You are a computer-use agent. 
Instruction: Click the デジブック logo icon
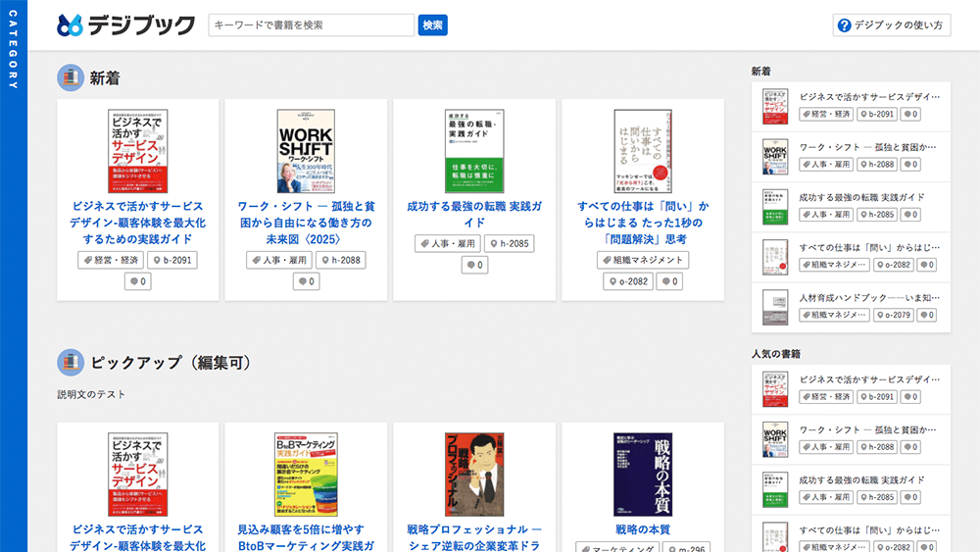pos(71,25)
